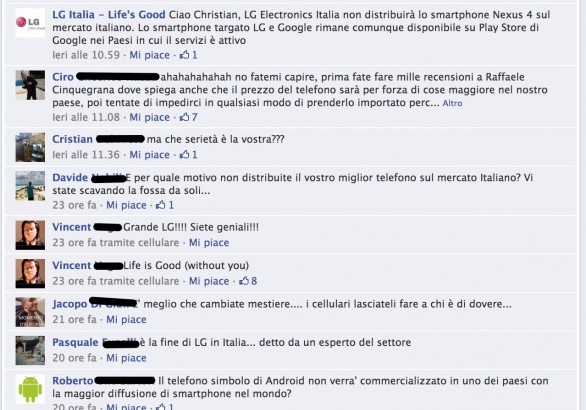The image size is (586, 410).
Task: Click thumbs-up count on 'Life is Good' comment
Action: click(x=254, y=281)
